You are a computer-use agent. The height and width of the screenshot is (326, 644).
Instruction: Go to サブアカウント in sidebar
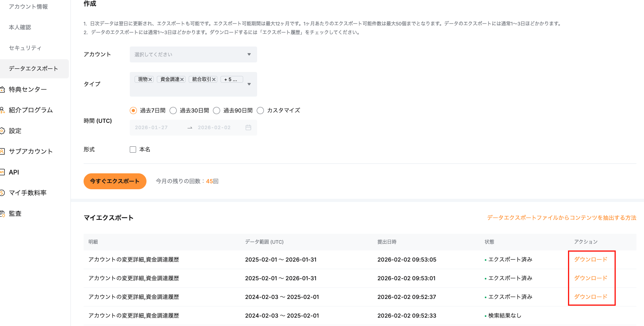coord(31,151)
